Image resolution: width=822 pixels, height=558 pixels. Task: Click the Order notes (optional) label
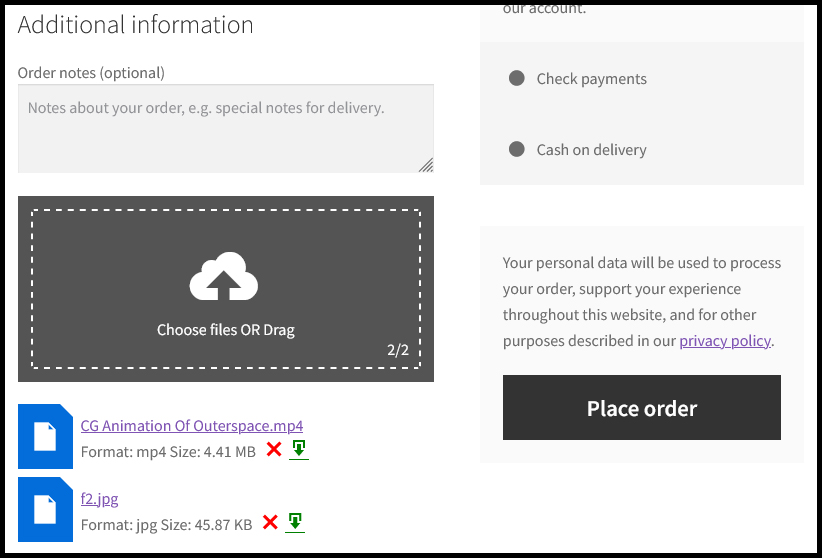(x=91, y=73)
